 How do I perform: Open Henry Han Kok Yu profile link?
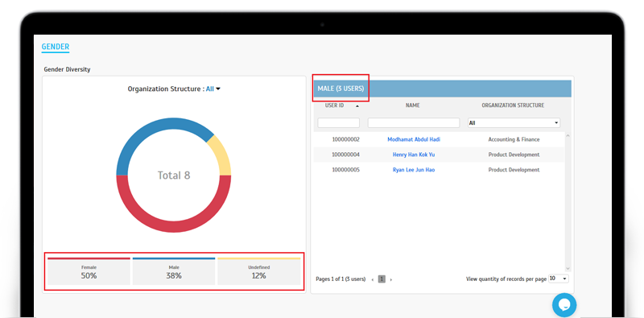tap(414, 155)
